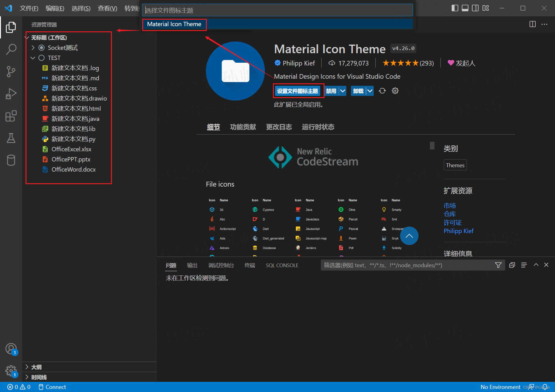Open the 许可证 license link
This screenshot has height=392, width=555.
click(x=453, y=222)
